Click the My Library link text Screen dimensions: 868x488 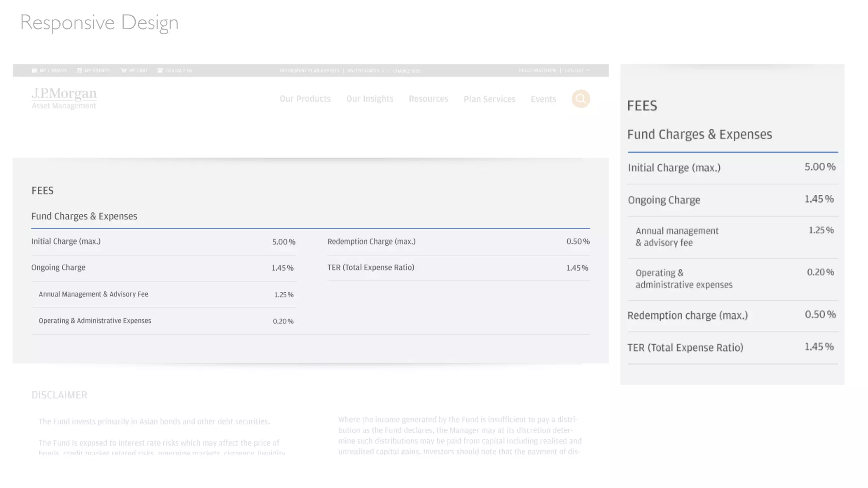point(53,70)
